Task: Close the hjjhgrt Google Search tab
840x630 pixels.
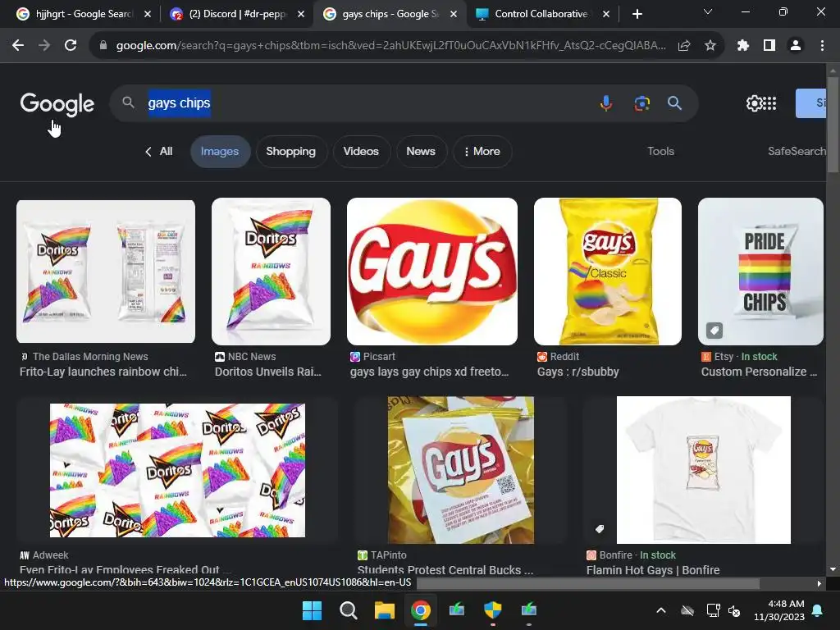Action: 148,15
